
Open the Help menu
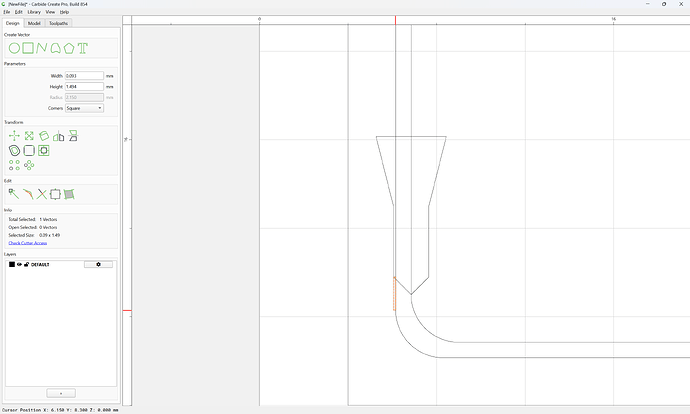64,12
